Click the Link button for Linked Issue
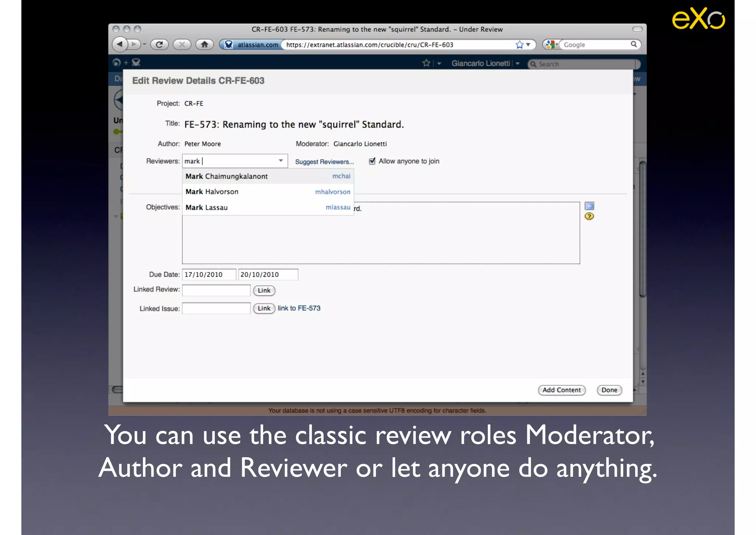The height and width of the screenshot is (535, 756). click(264, 308)
